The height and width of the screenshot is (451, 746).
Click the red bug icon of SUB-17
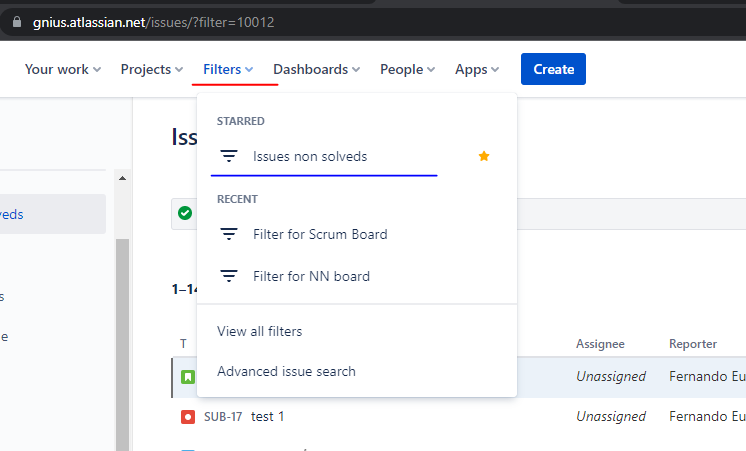point(188,417)
